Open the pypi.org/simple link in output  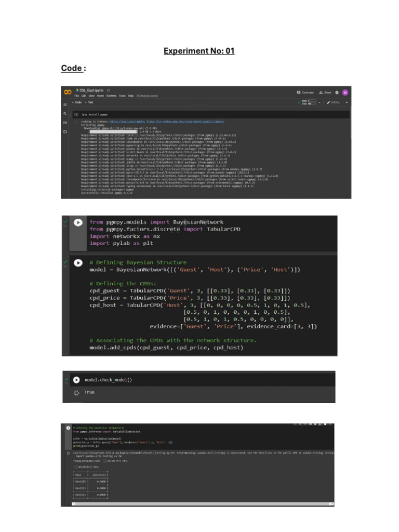[128, 121]
